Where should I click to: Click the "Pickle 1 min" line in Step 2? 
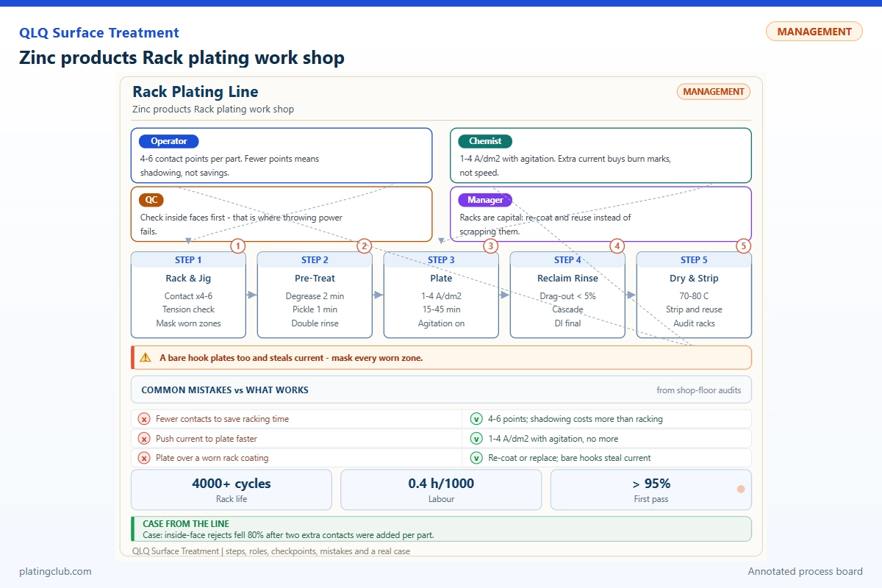(315, 309)
